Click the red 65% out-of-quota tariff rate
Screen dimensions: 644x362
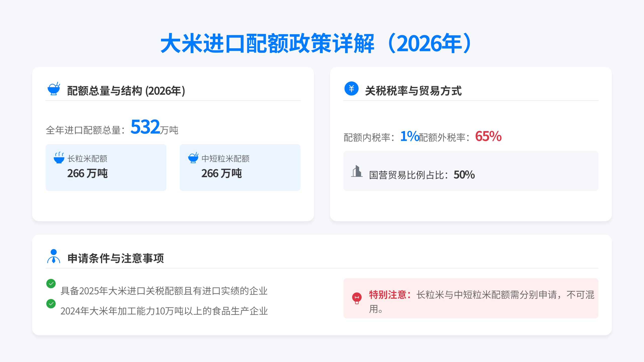click(488, 136)
